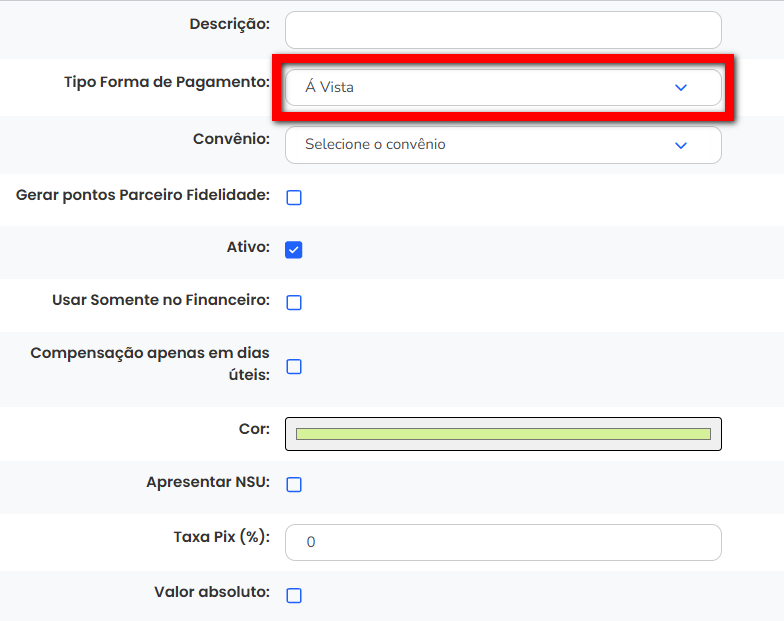The height and width of the screenshot is (621, 784).
Task: Click the chevron arrow in the Convênio field
Action: 681,145
